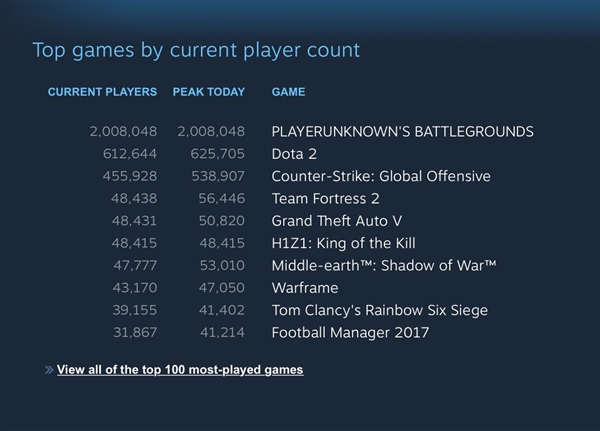Select Dota 2 in the game list
Image resolution: width=600 pixels, height=431 pixels.
point(295,154)
